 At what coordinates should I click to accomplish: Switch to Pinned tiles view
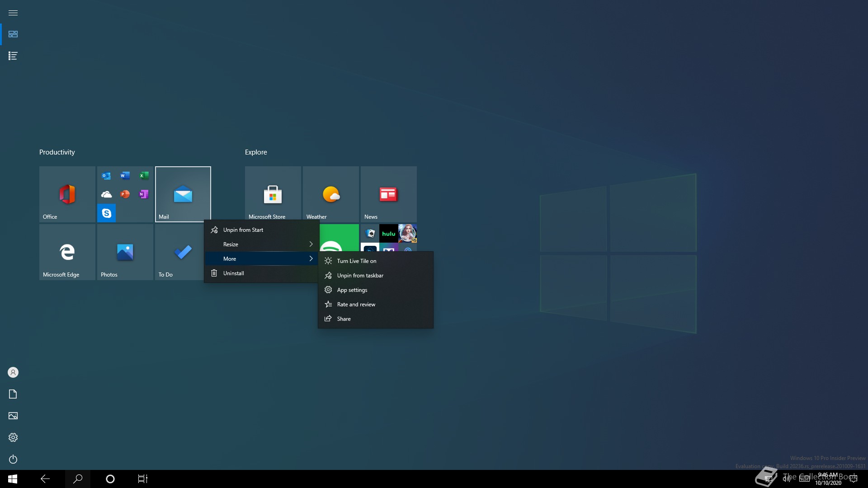pyautogui.click(x=13, y=34)
